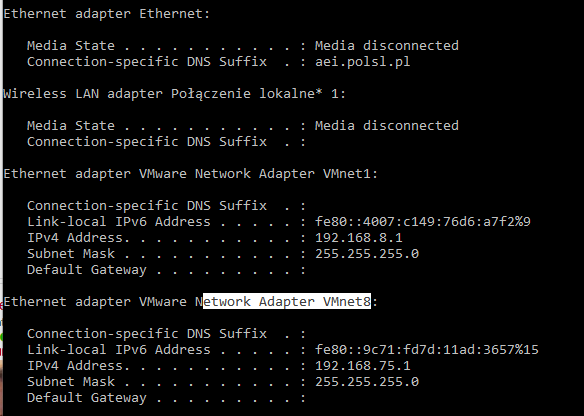The width and height of the screenshot is (584, 416).
Task: Click the highlighted VMnet8 adapter selection
Action: pos(287,301)
